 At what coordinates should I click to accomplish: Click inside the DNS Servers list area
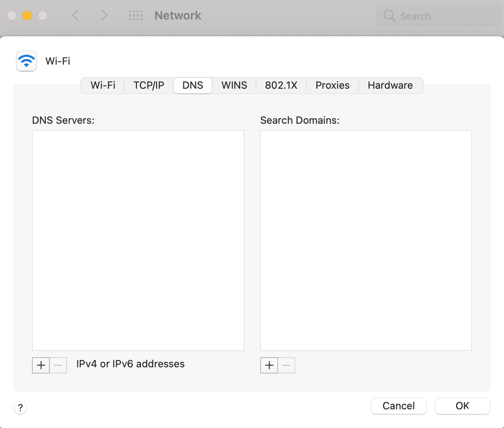tap(138, 240)
